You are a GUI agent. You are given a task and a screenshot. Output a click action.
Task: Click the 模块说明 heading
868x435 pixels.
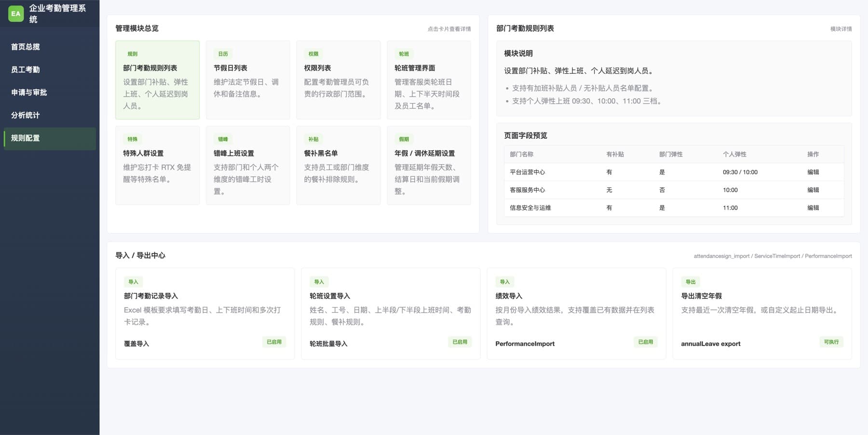pyautogui.click(x=518, y=53)
